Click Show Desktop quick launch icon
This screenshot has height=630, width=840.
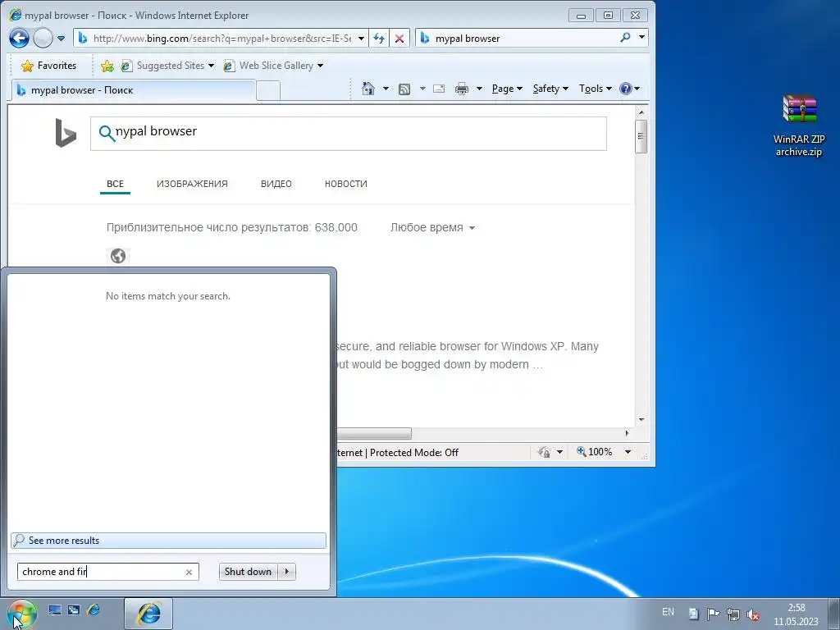(x=55, y=609)
